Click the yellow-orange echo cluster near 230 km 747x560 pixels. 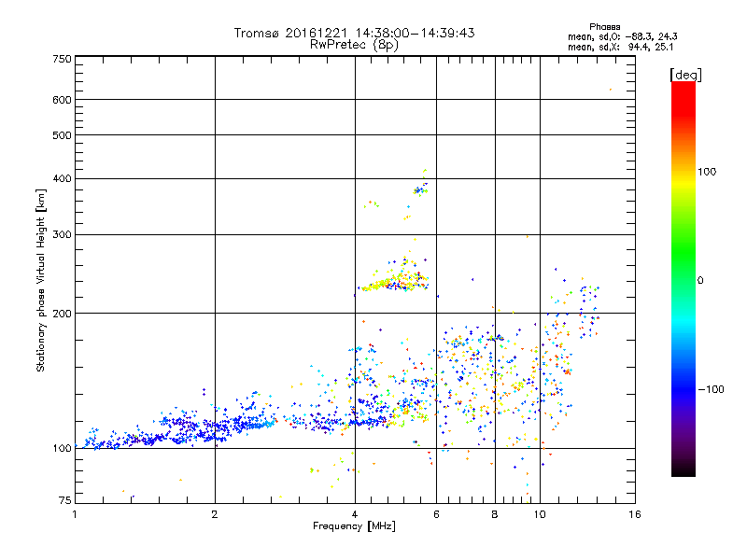point(395,281)
